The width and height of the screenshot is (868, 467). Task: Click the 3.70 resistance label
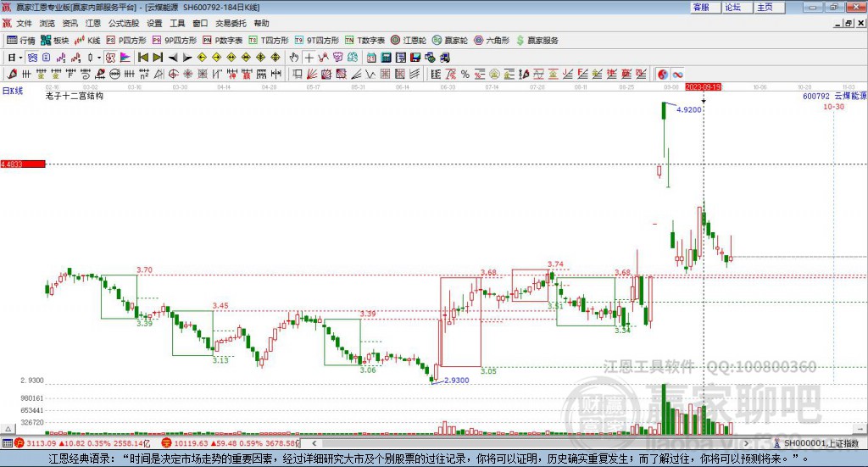click(x=144, y=270)
